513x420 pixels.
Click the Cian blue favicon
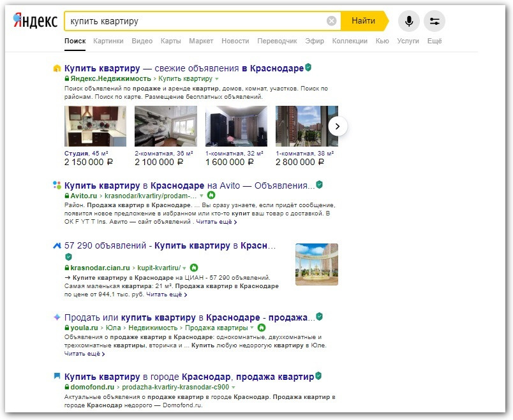point(57,245)
